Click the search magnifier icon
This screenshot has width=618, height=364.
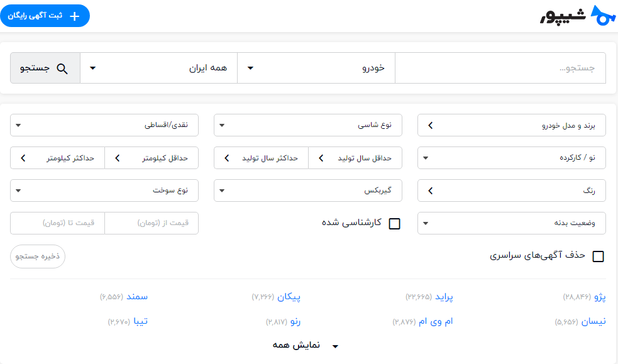click(x=63, y=69)
